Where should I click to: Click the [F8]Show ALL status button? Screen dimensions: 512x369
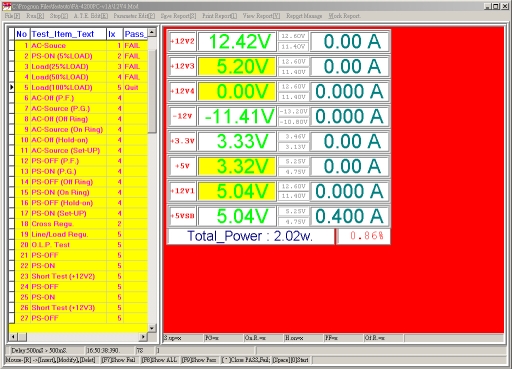[x=159, y=360]
